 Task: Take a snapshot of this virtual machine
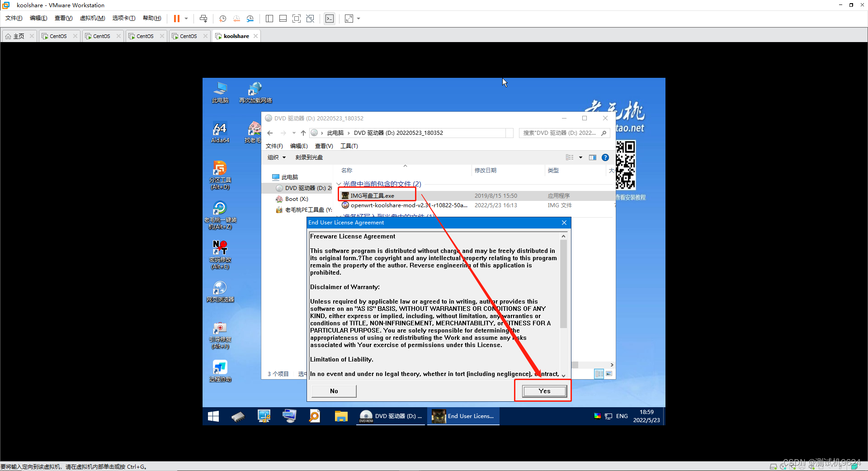point(222,19)
